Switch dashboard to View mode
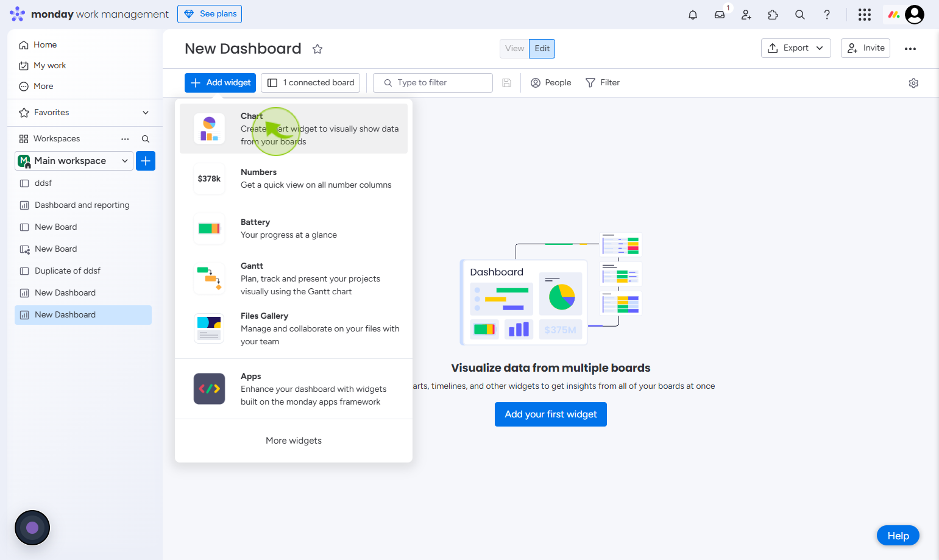Viewport: 939px width, 560px height. coord(514,49)
